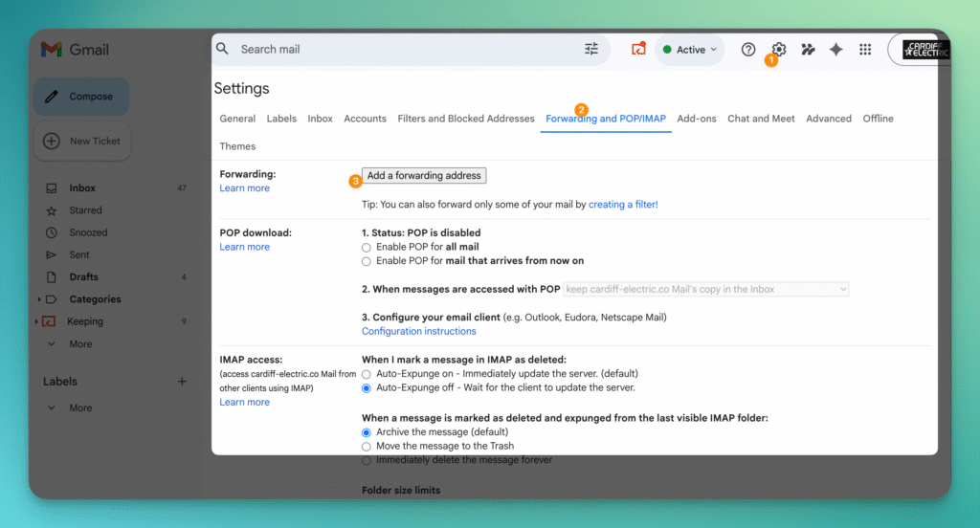This screenshot has width=980, height=528.
Task: Follow the creating a filter link
Action: click(623, 205)
